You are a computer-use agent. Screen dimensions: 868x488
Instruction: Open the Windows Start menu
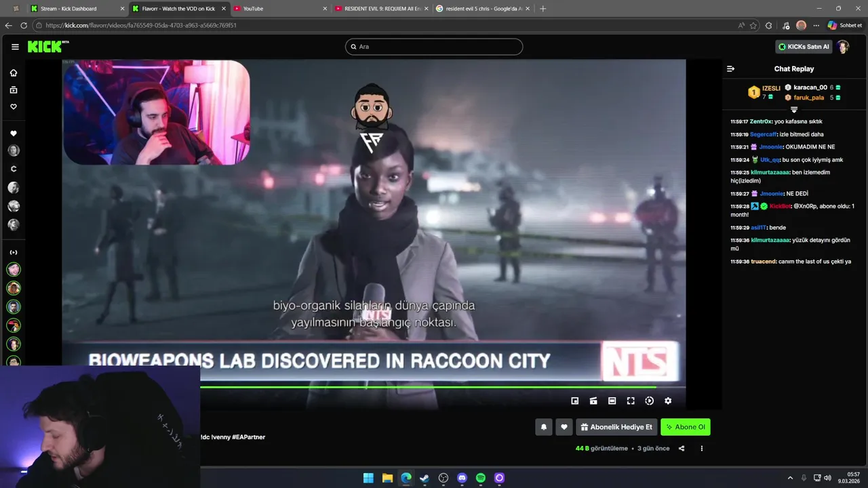pyautogui.click(x=368, y=478)
